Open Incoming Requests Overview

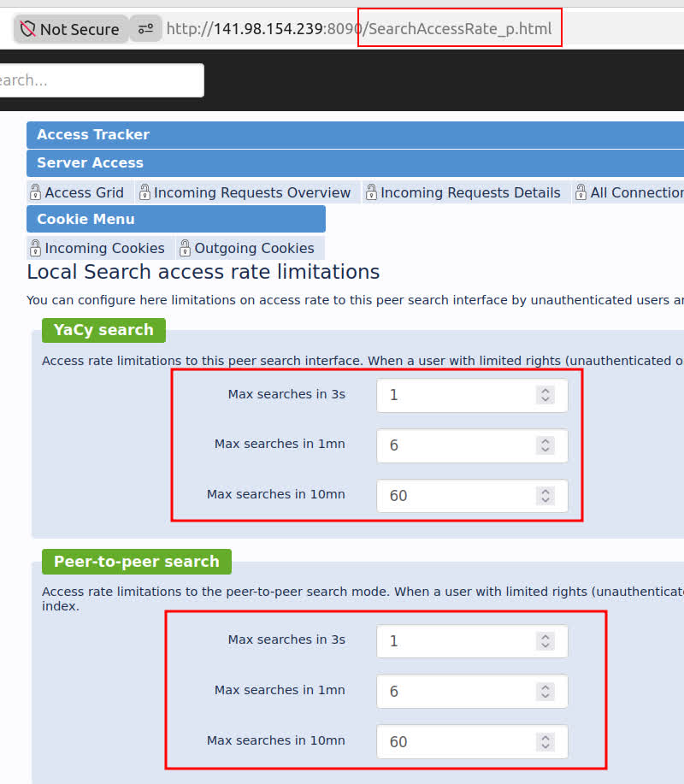tap(252, 192)
